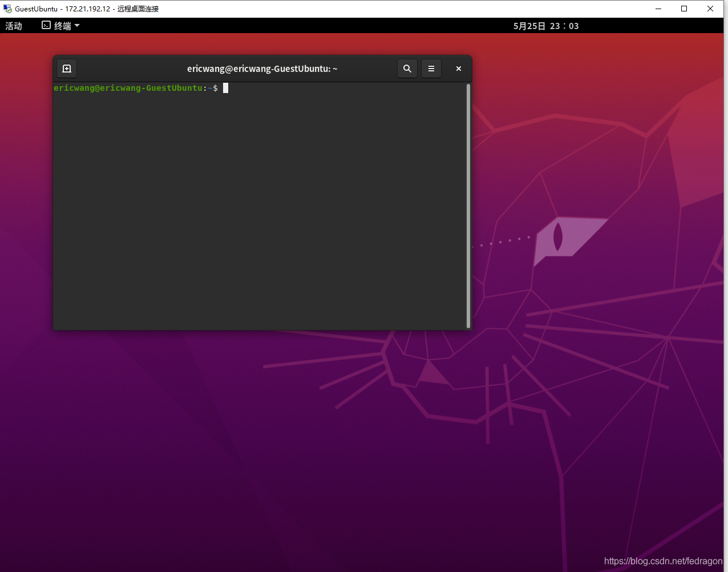
Task: Open the calendar via the date and time
Action: 546,26
